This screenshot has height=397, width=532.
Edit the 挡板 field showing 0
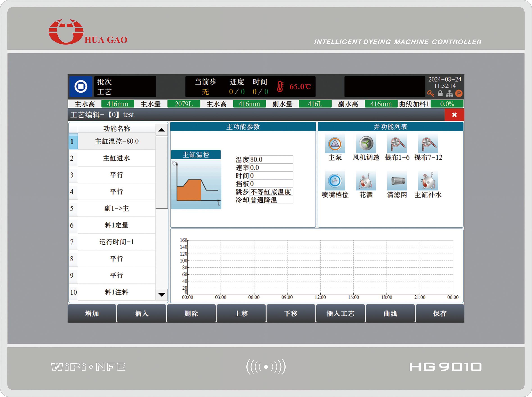271,184
